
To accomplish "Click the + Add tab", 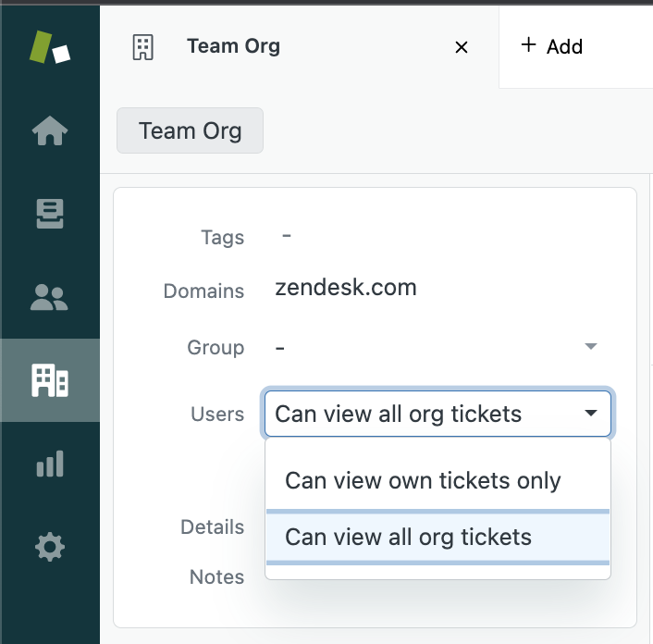I will (552, 46).
